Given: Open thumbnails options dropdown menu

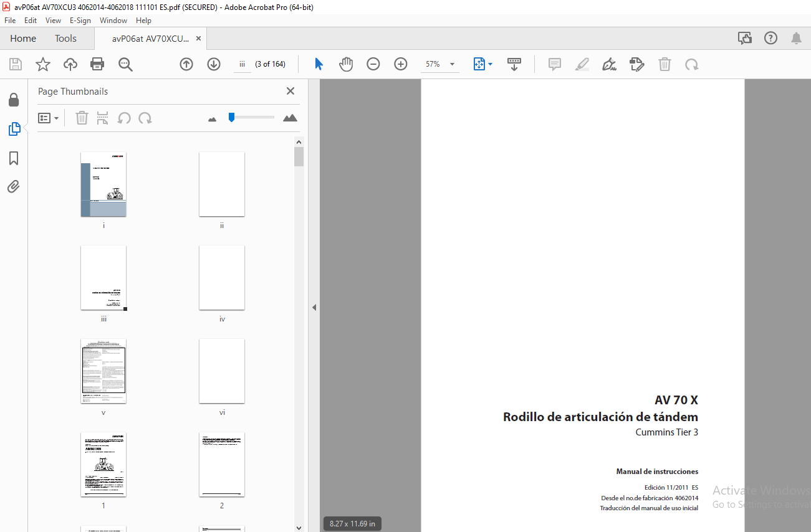Looking at the screenshot, I should (x=48, y=118).
